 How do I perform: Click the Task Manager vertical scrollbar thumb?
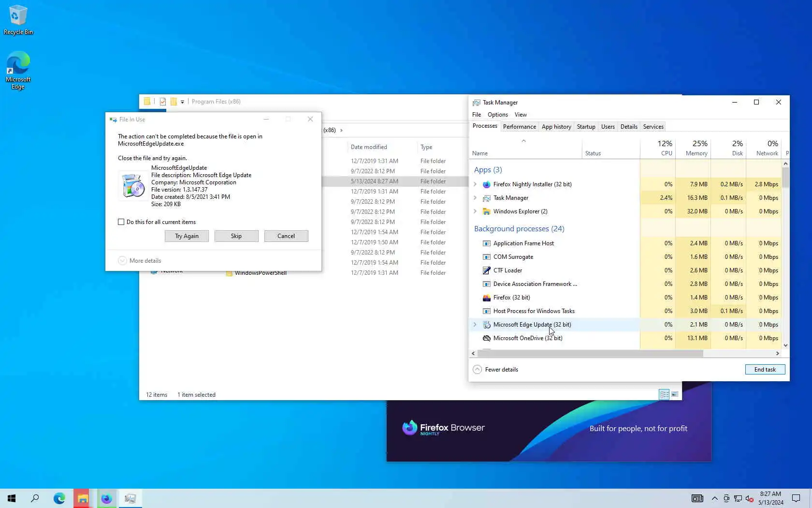785,177
